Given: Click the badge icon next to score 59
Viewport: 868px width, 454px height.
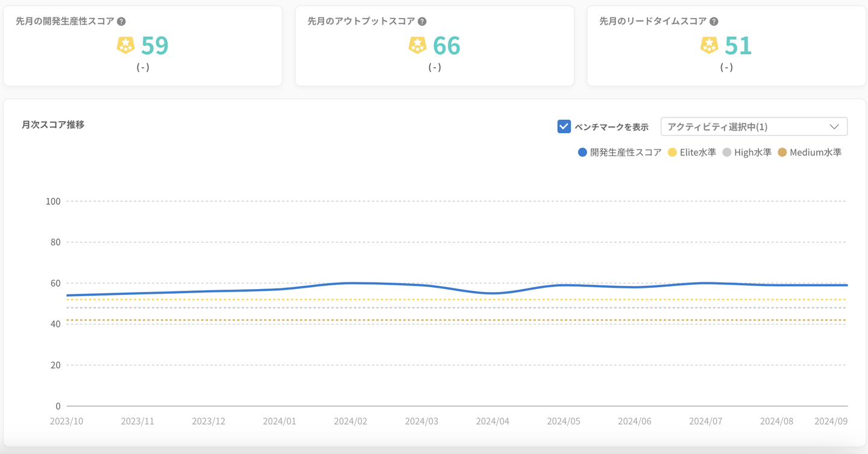Looking at the screenshot, I should (x=125, y=45).
